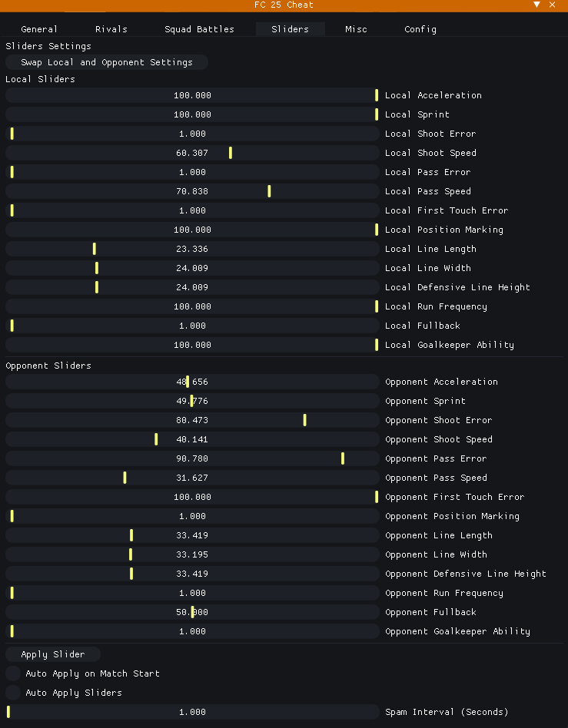Toggle the Auto Apply Sliders checkbox
The width and height of the screenshot is (568, 728).
(13, 693)
